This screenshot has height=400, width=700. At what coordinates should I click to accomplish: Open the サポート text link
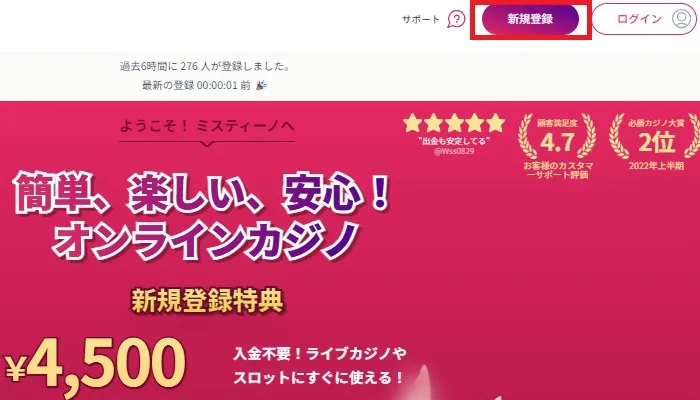[421, 19]
